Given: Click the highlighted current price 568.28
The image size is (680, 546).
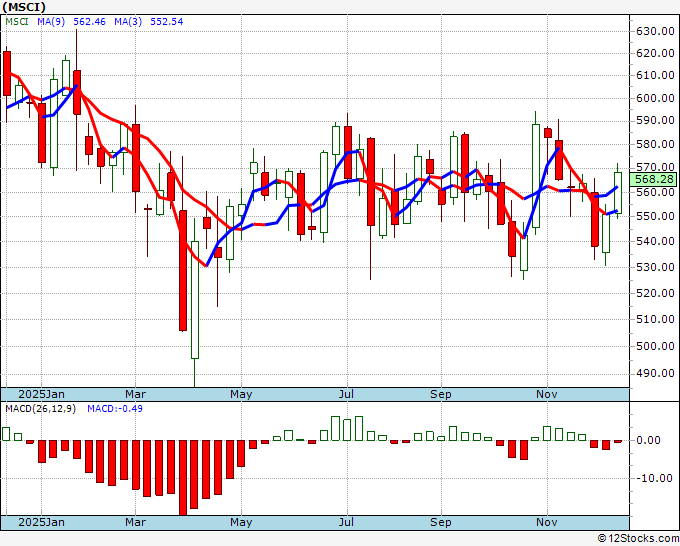Looking at the screenshot, I should click(655, 179).
